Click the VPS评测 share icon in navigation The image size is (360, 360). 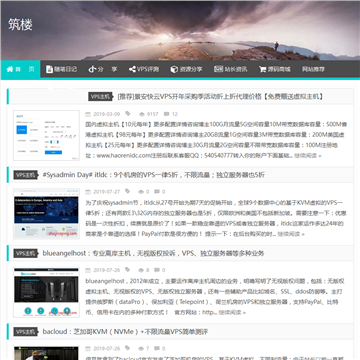132,69
